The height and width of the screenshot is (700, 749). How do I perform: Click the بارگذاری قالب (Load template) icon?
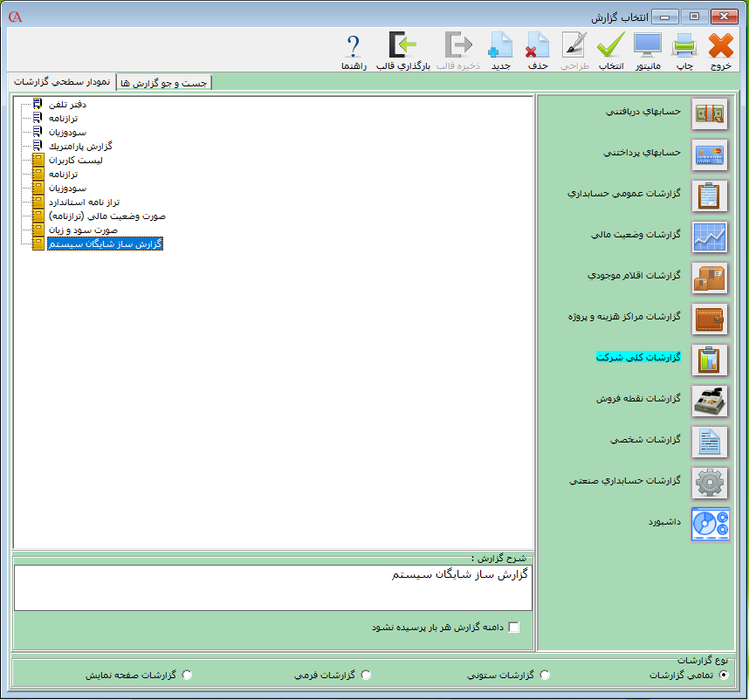403,46
